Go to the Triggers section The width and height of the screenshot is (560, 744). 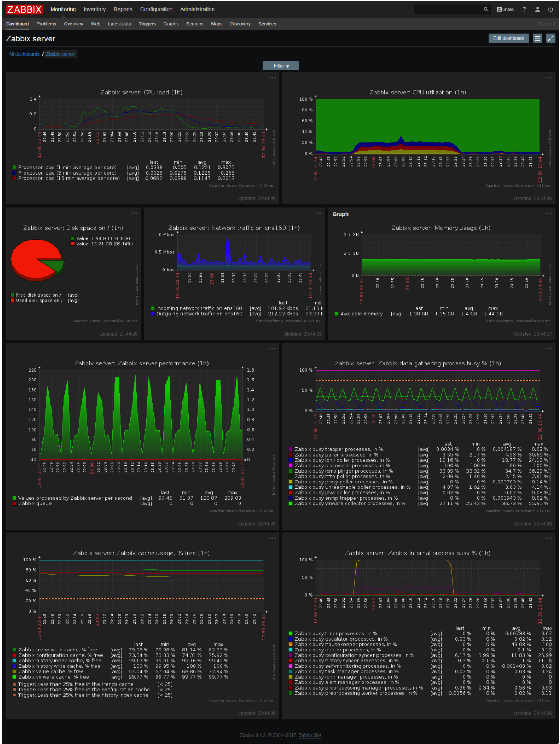click(147, 24)
